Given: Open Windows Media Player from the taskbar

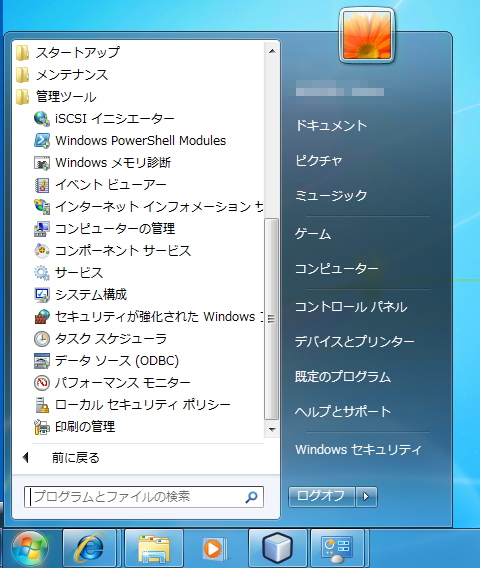Looking at the screenshot, I should 215,548.
